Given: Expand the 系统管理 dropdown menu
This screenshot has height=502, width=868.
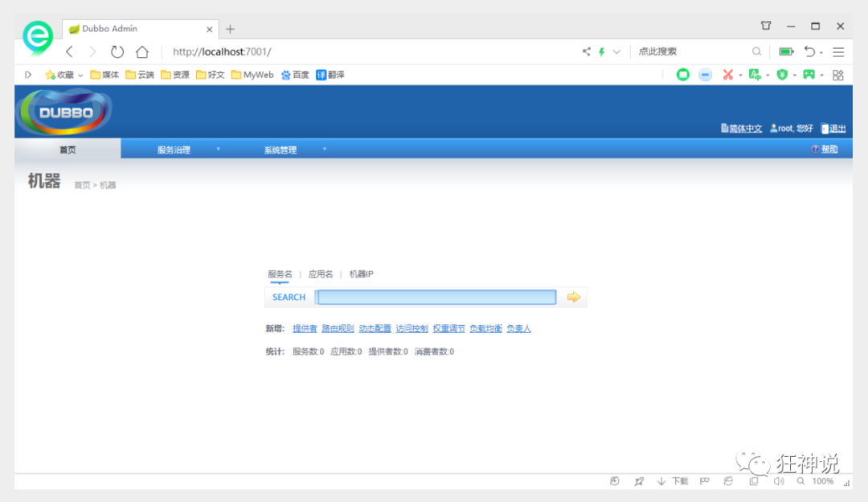Looking at the screenshot, I should pyautogui.click(x=295, y=150).
